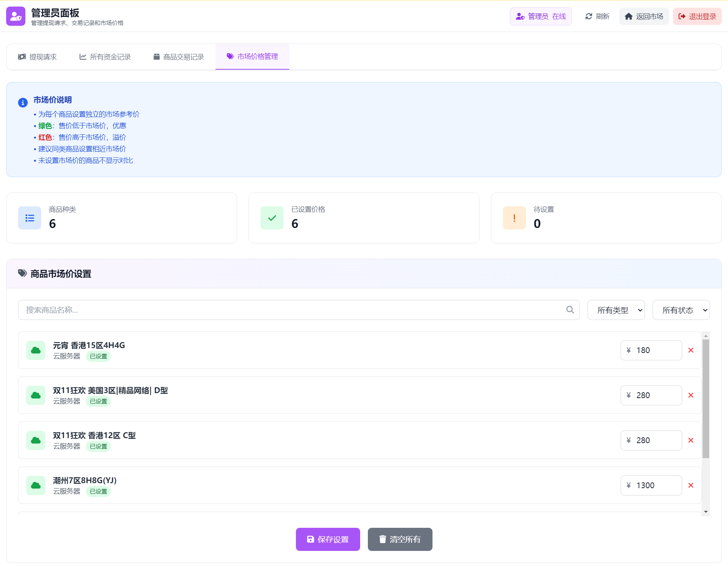Click the blue info icon beside 市场价说明
Viewport: 728px width, 569px height.
pos(23,102)
